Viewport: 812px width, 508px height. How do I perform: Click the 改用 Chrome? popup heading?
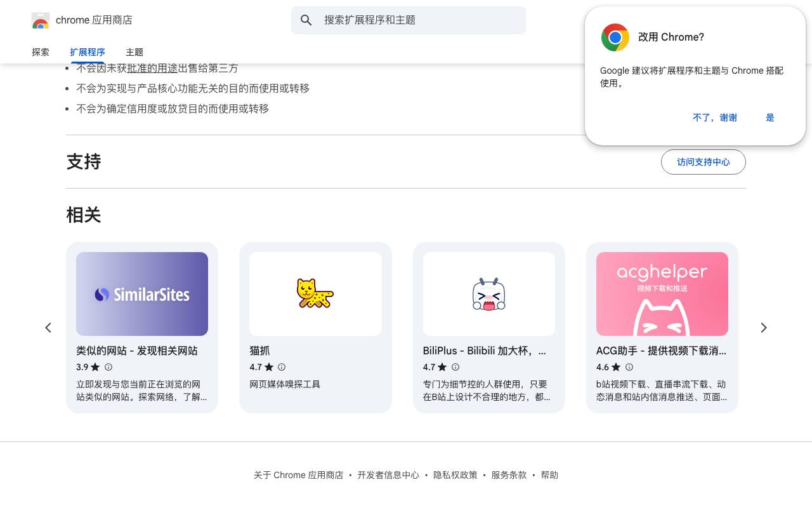671,37
